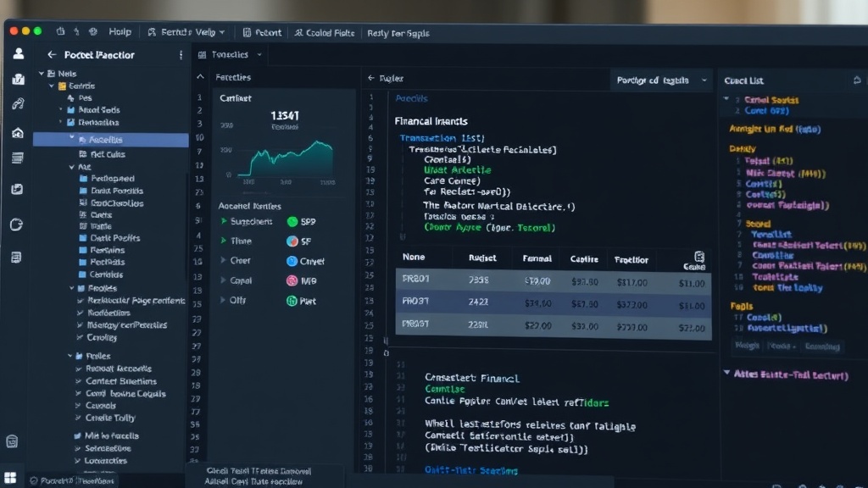The height and width of the screenshot is (488, 868).
Task: Toggle the checkmark beside Lonceicties item
Action: coord(77,460)
